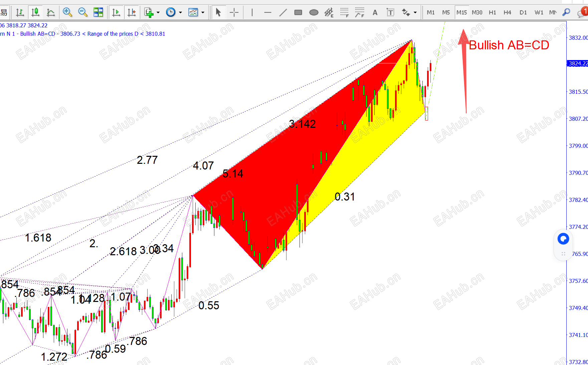Tile chart windows
Viewport: 588px width, 365px height.
point(98,13)
